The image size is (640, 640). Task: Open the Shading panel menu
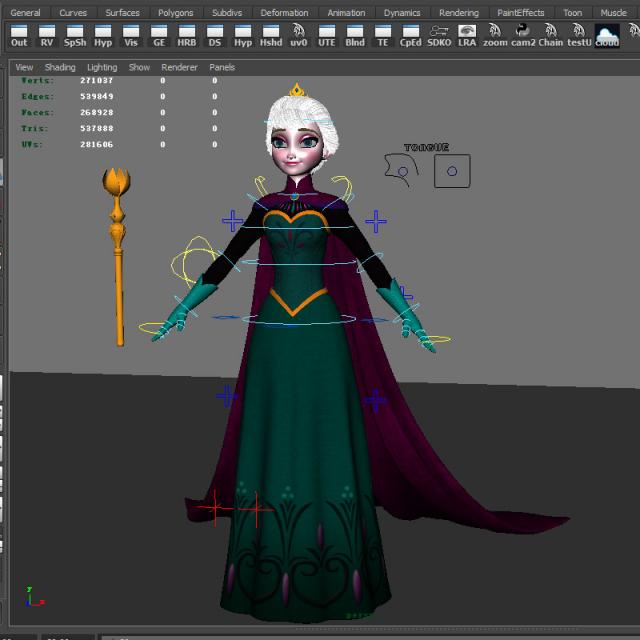pyautogui.click(x=60, y=67)
